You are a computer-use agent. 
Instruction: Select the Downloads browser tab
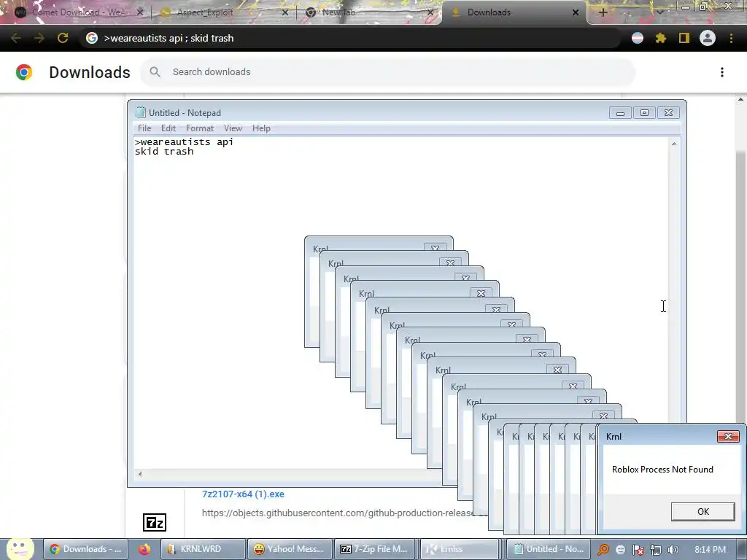(x=514, y=12)
